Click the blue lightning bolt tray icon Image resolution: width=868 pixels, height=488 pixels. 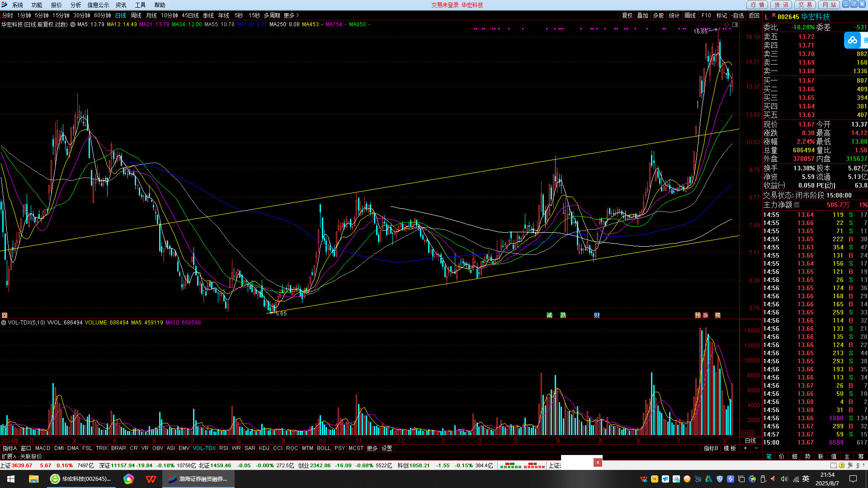pyautogui.click(x=731, y=479)
